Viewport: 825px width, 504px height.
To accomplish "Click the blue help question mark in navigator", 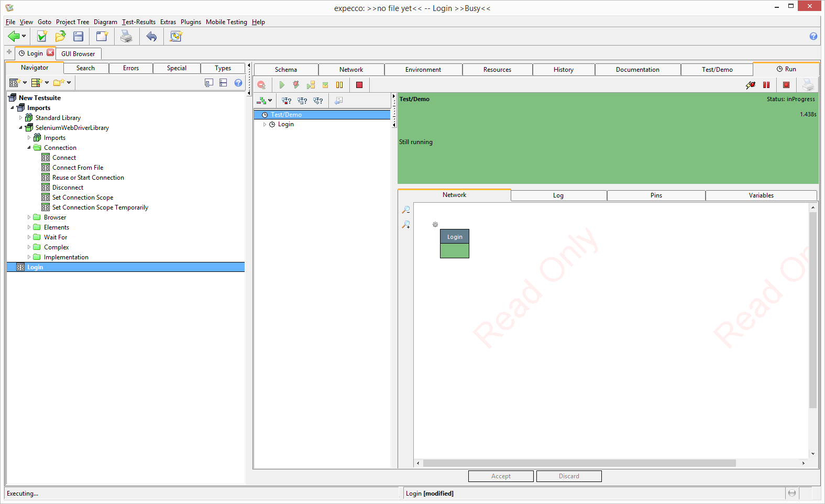I will pyautogui.click(x=238, y=83).
